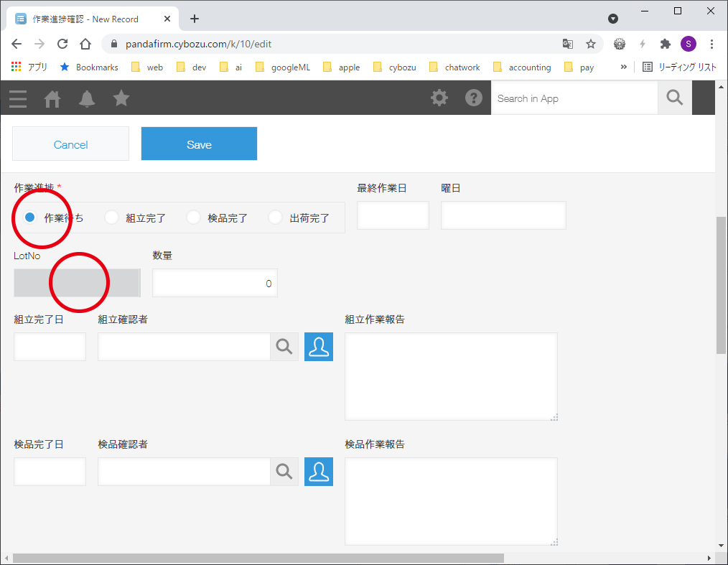Click the 数量 number input field
728x565 pixels.
[x=215, y=283]
